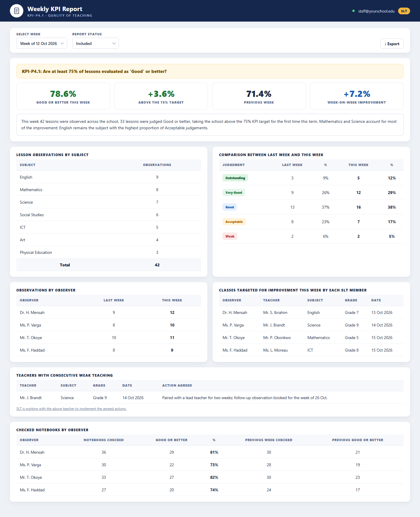Click teacher Mr. S. Ibrahim in targeted classes
The height and width of the screenshot is (517, 420).
point(275,312)
